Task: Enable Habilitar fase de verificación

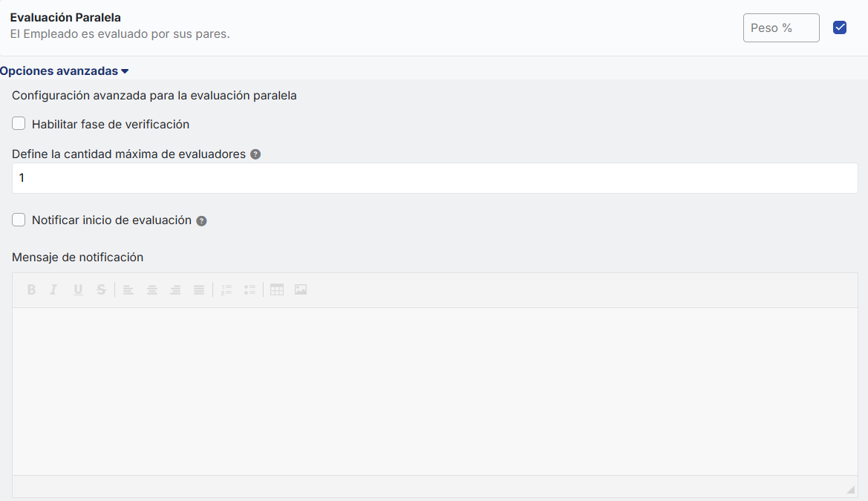Action: pyautogui.click(x=19, y=124)
